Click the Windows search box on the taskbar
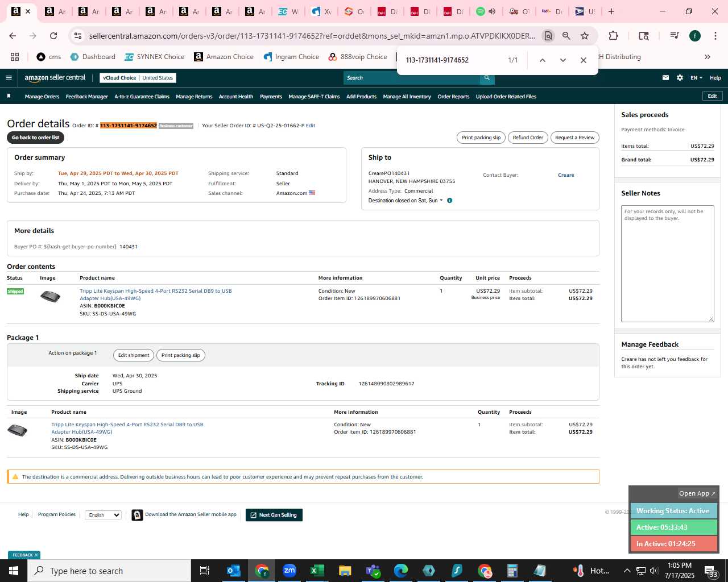 pyautogui.click(x=109, y=571)
